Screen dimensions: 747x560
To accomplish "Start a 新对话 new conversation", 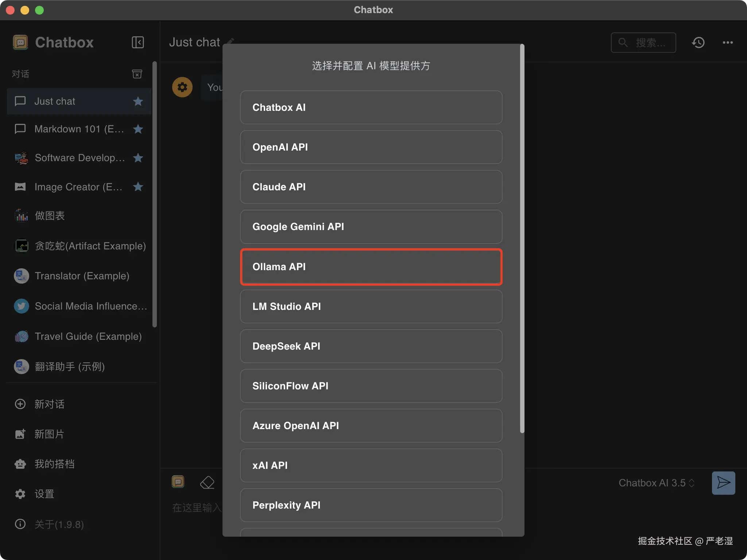I will point(49,404).
